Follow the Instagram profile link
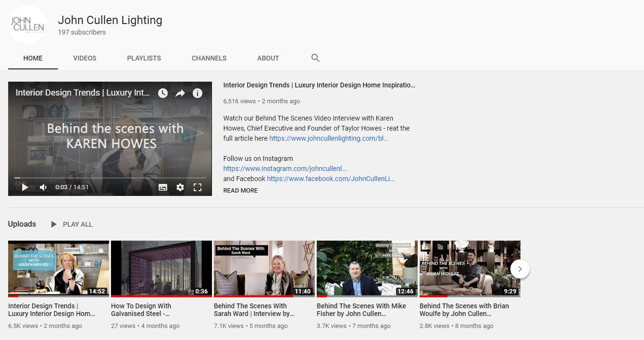The height and width of the screenshot is (340, 644). [x=285, y=169]
